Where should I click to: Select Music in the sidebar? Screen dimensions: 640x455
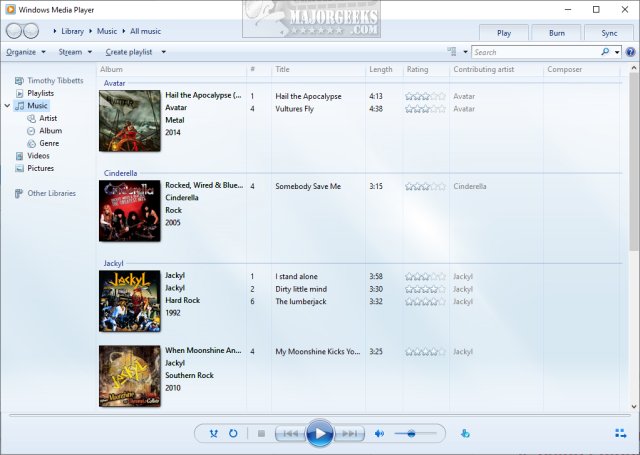(31, 106)
